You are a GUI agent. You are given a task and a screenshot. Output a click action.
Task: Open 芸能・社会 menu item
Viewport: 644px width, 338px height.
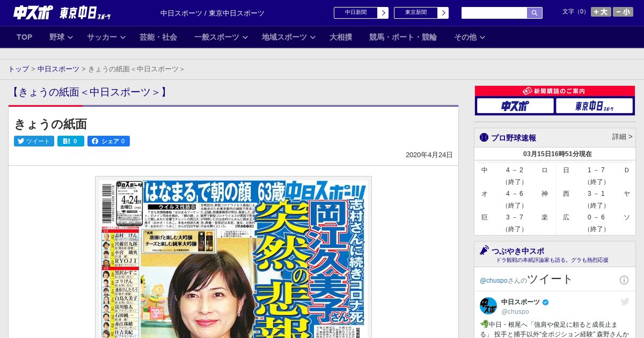point(158,37)
